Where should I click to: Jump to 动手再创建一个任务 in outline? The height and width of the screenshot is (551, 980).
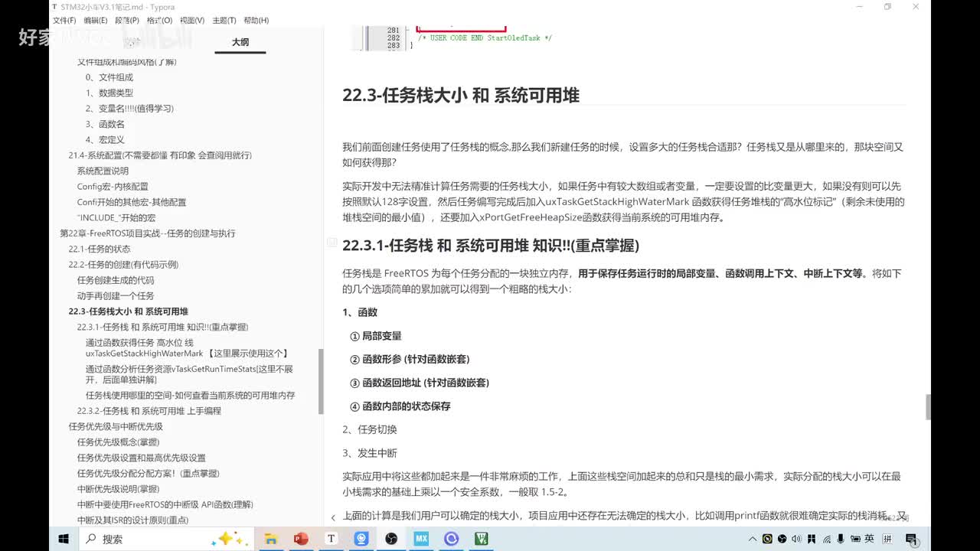coord(116,296)
